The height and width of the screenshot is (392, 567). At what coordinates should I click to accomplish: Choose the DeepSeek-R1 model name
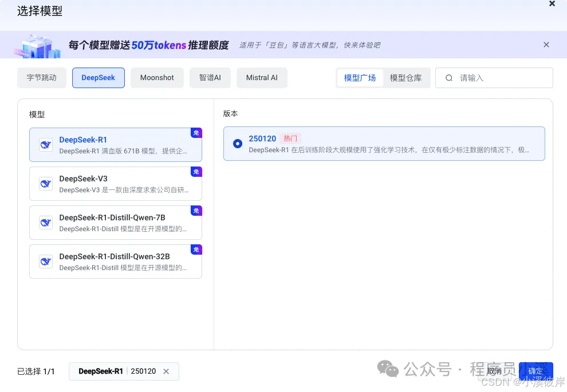[83, 140]
